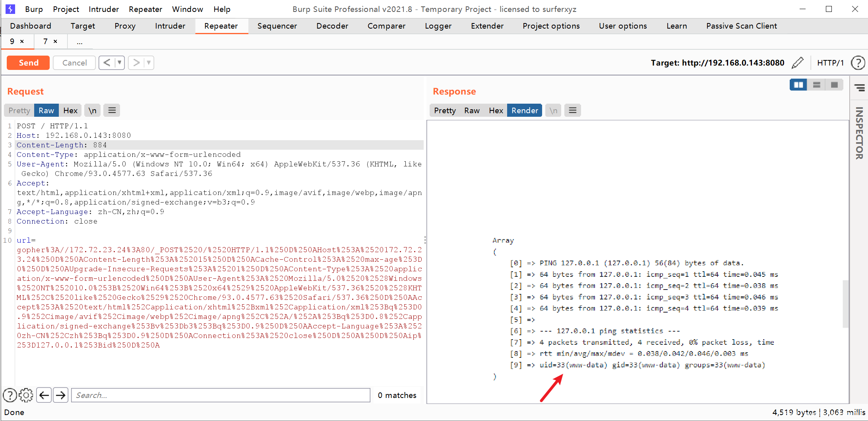Jump to the previous search match
This screenshot has width=868, height=421.
coord(44,395)
